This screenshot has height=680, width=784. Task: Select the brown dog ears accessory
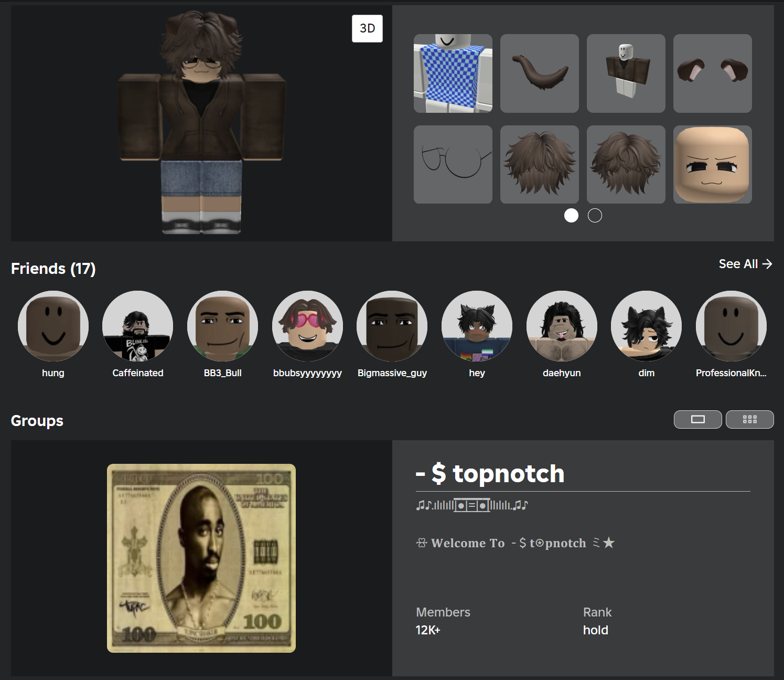(712, 73)
